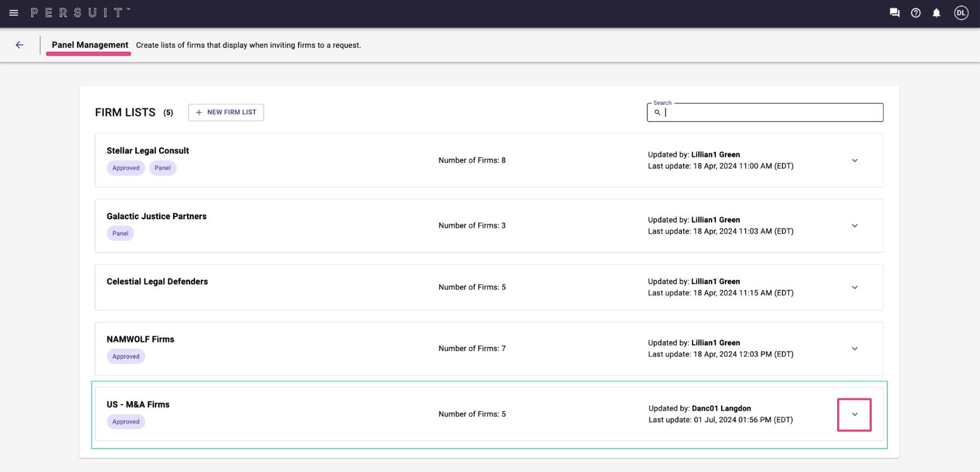Viewport: 980px width, 472px height.
Task: Open the notifications bell
Action: (x=936, y=13)
